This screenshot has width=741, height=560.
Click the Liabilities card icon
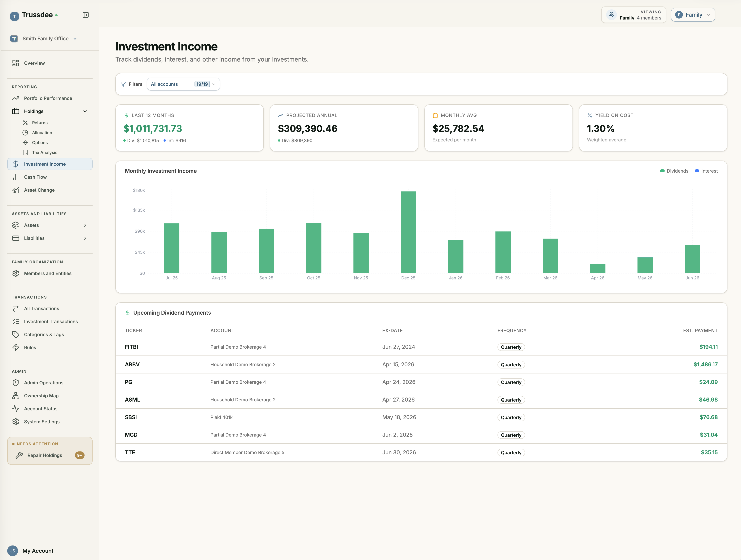pos(16,238)
